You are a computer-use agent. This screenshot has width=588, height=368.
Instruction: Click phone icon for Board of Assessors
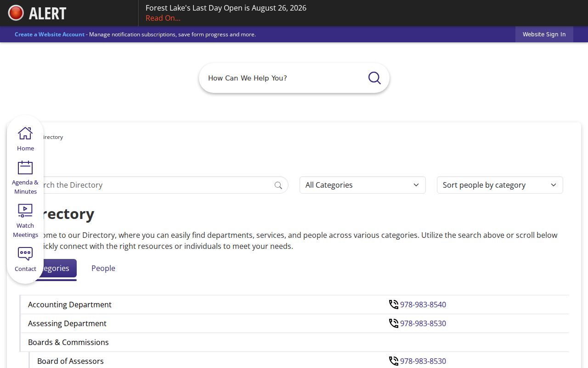point(394,361)
